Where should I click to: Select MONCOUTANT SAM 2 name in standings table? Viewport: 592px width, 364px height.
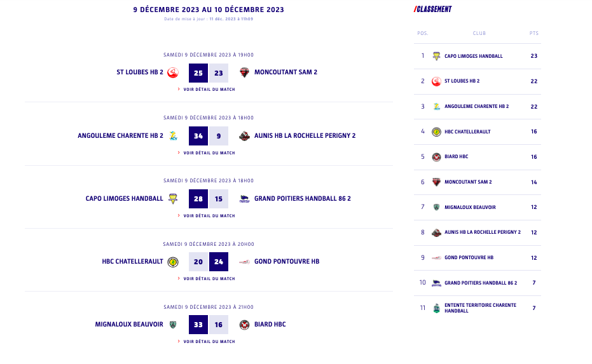468,182
